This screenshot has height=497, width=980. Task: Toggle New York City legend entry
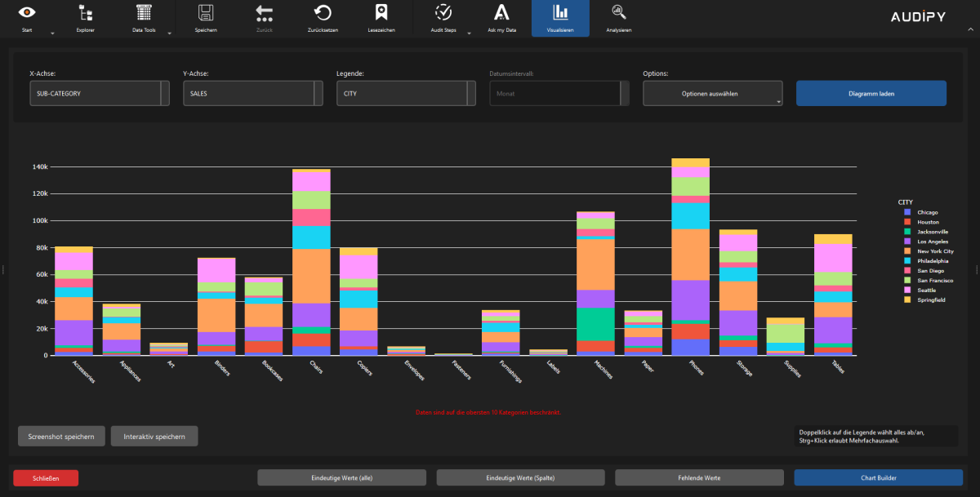pos(934,251)
